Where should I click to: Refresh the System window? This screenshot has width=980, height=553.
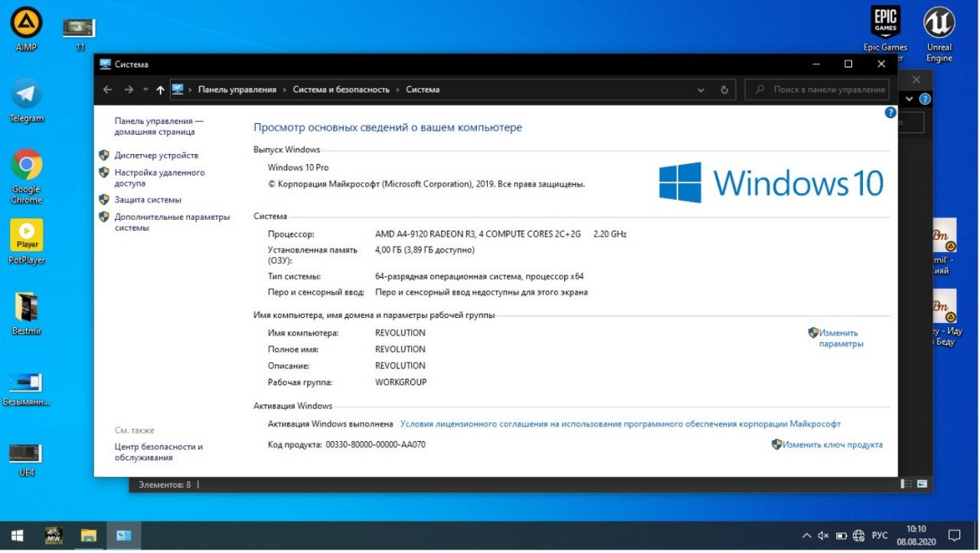724,90
